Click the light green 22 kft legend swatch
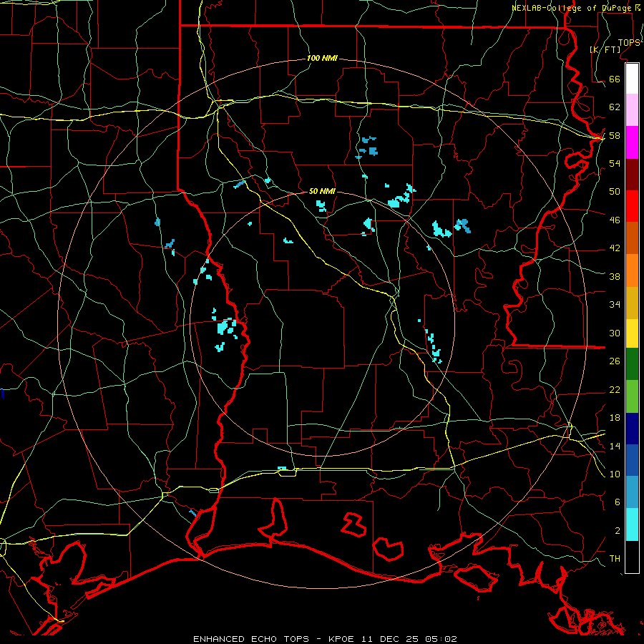 pyautogui.click(x=632, y=396)
